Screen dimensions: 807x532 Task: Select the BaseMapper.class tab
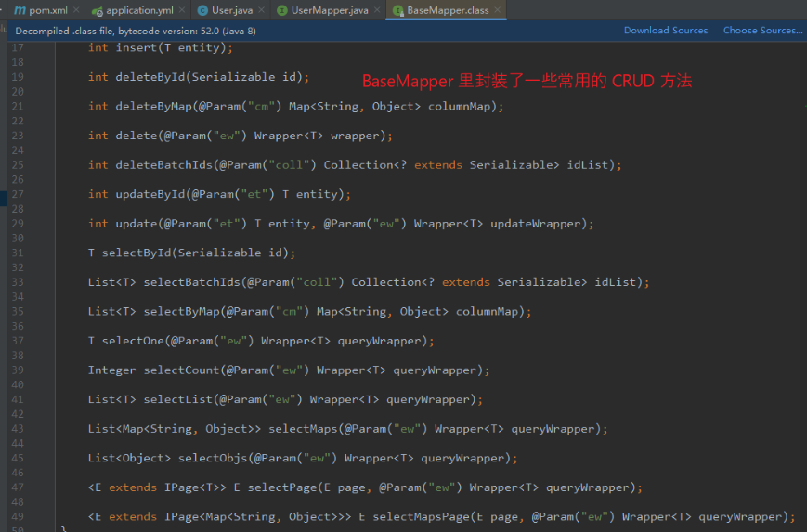[x=448, y=10]
